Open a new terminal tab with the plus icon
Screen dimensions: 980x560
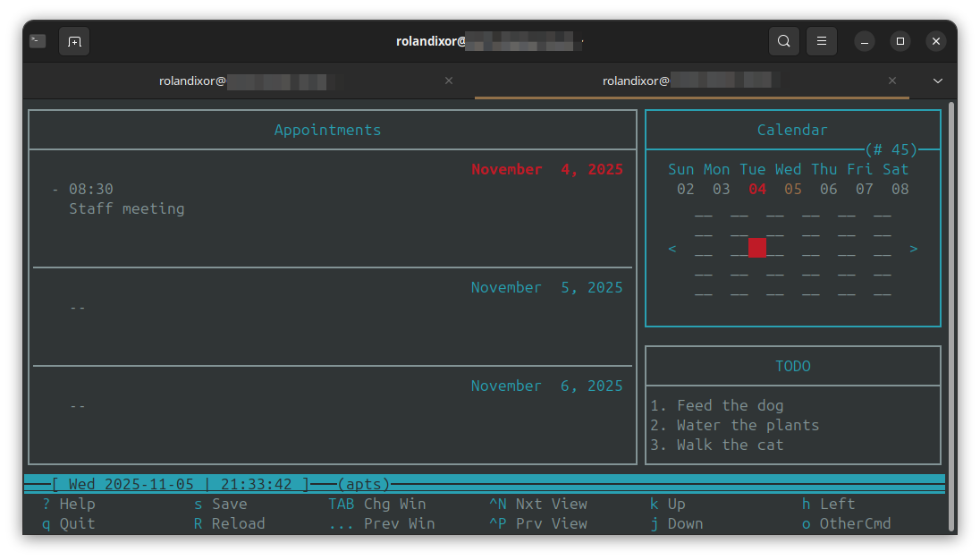tap(74, 41)
